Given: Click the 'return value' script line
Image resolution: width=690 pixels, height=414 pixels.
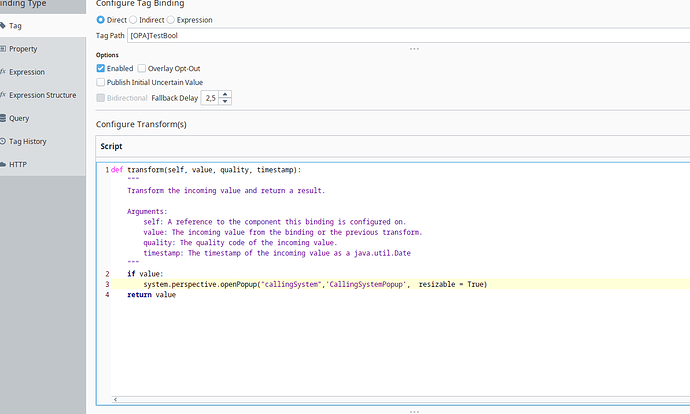Looking at the screenshot, I should point(151,295).
